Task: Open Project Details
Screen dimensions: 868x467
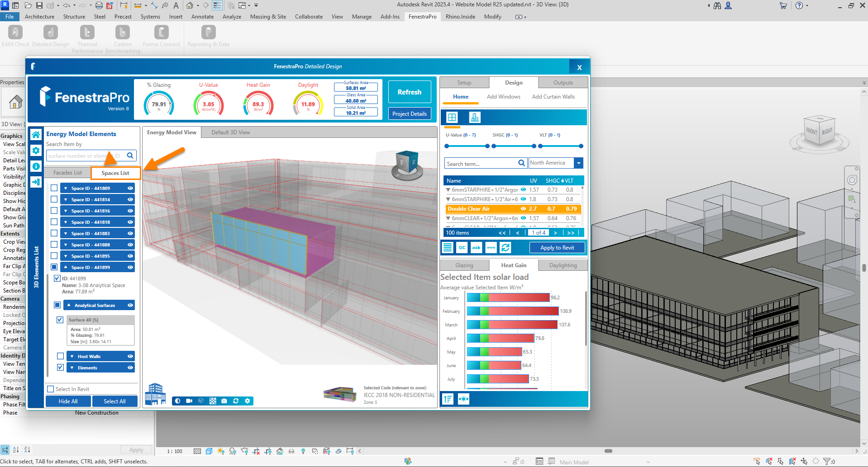Action: [x=410, y=114]
